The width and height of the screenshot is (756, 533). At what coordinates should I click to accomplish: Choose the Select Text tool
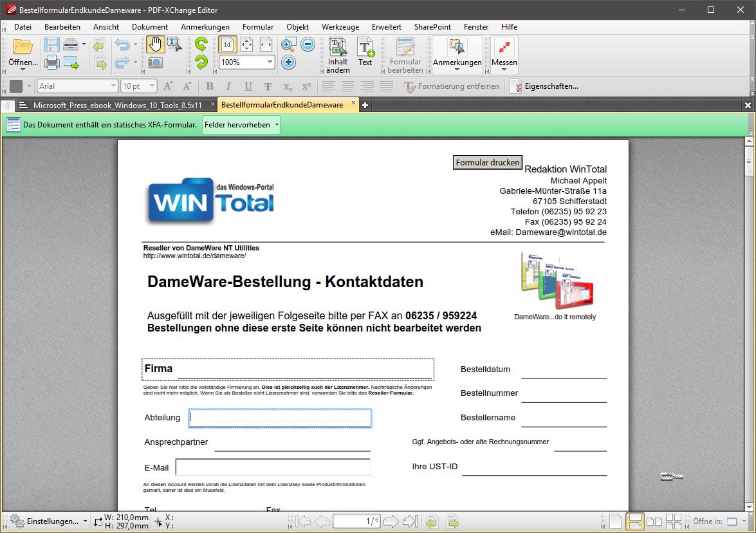tap(174, 44)
